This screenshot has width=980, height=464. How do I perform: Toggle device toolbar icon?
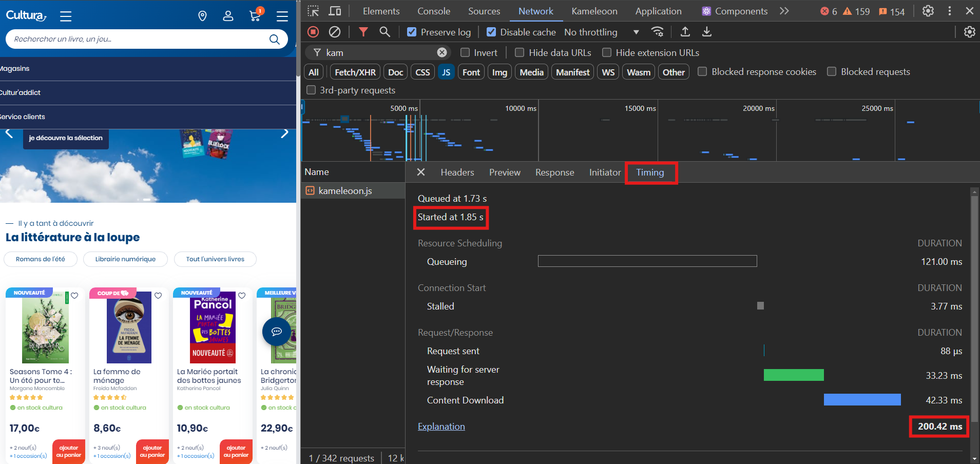(335, 11)
